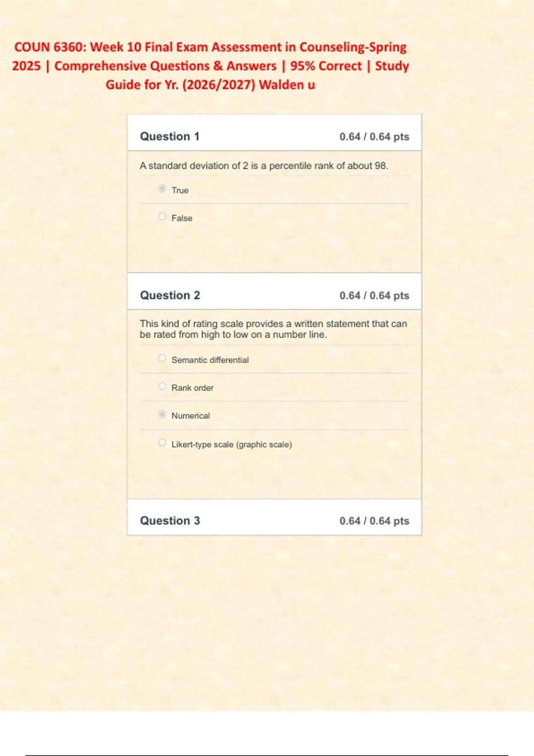
Task: Click the red COUN 6360 document title
Action: click(x=210, y=66)
